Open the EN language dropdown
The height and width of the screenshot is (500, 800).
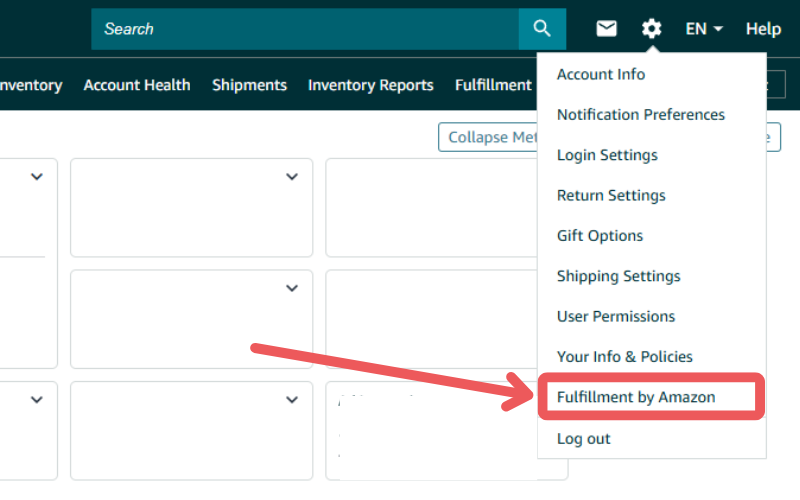[x=704, y=29]
